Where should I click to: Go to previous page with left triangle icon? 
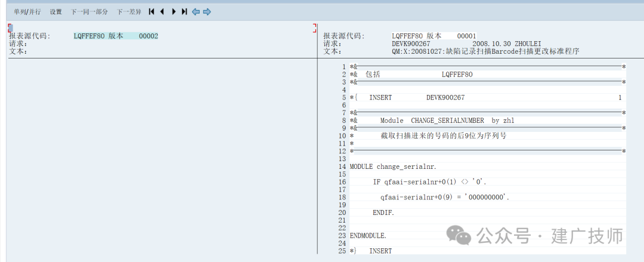coord(162,12)
